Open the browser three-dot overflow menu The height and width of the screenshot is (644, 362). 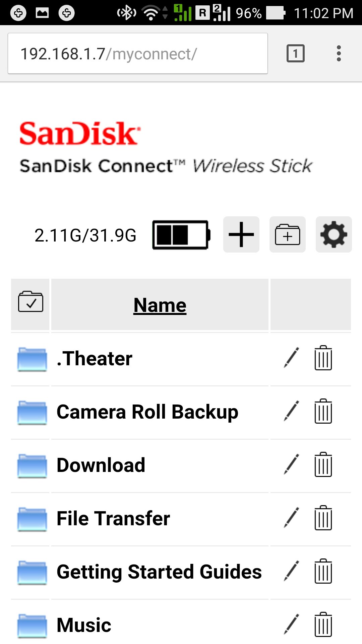pyautogui.click(x=339, y=53)
